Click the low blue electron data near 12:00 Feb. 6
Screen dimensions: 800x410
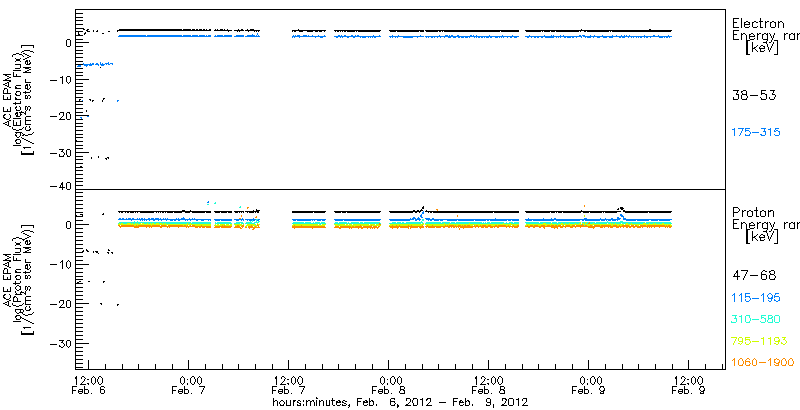point(95,64)
